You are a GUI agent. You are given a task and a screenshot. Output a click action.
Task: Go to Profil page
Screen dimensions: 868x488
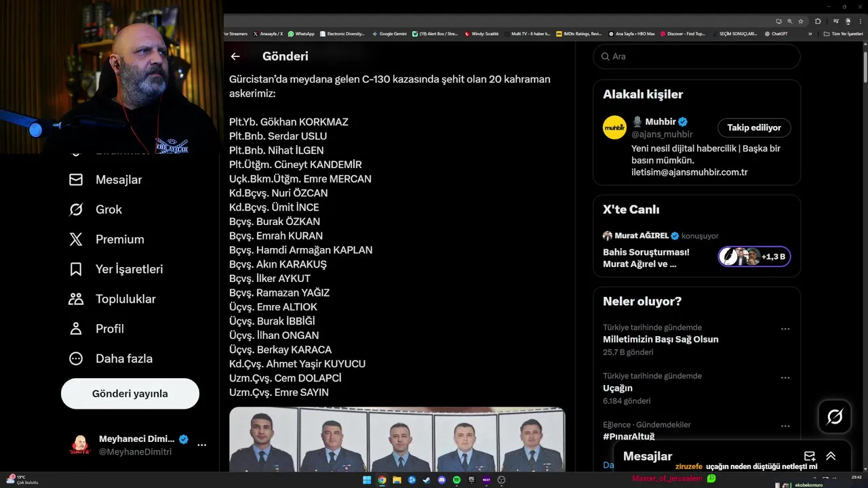tap(96, 329)
